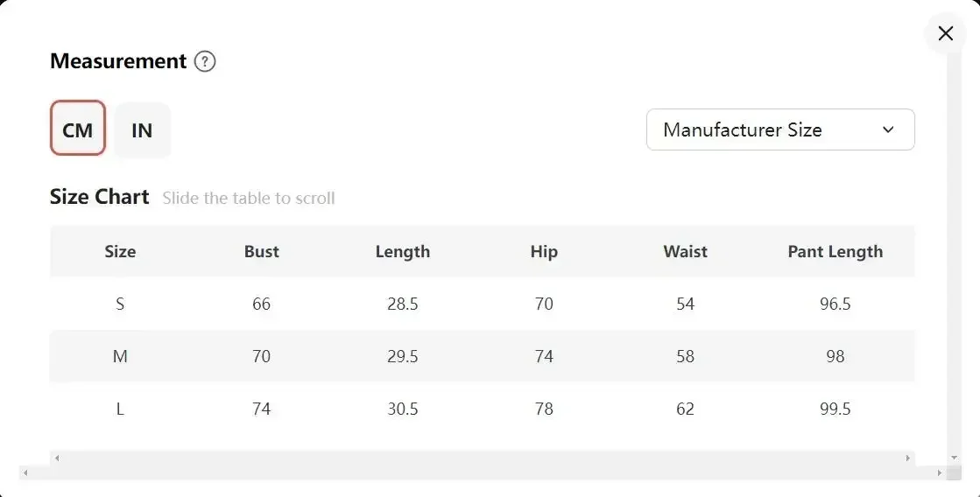Open the Manufacturer Size dropdown

tap(780, 129)
